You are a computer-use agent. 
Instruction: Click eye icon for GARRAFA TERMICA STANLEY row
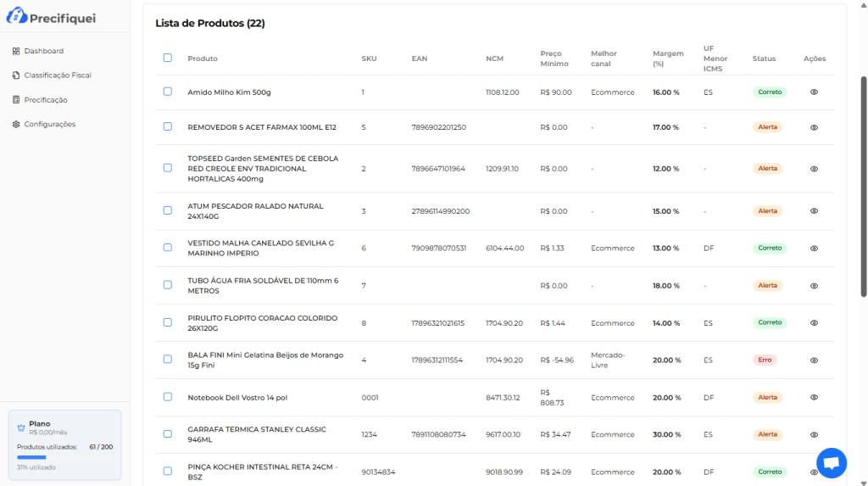814,434
